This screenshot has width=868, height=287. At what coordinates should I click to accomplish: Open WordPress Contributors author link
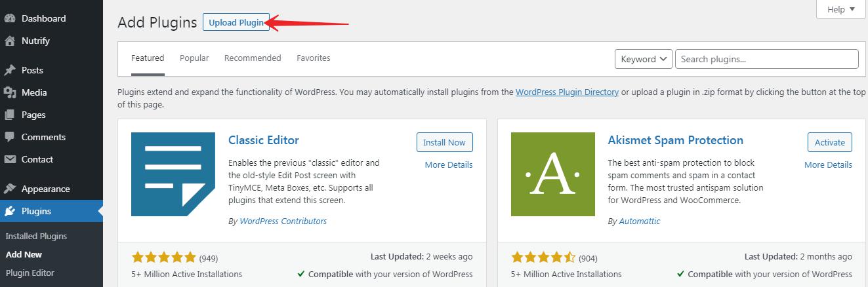click(283, 221)
